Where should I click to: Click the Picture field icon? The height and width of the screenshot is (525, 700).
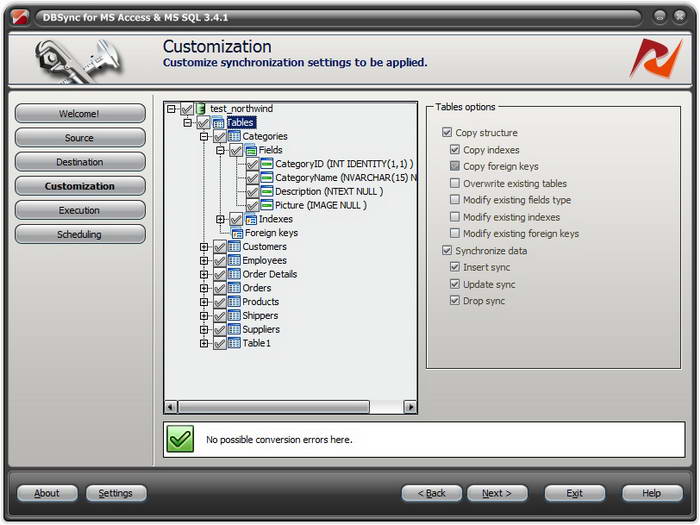[x=267, y=205]
